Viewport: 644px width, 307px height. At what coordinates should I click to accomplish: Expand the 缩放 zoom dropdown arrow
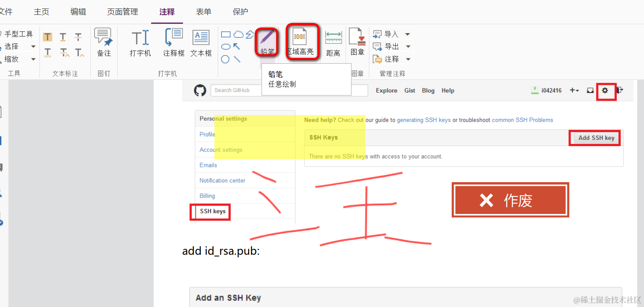[33, 59]
